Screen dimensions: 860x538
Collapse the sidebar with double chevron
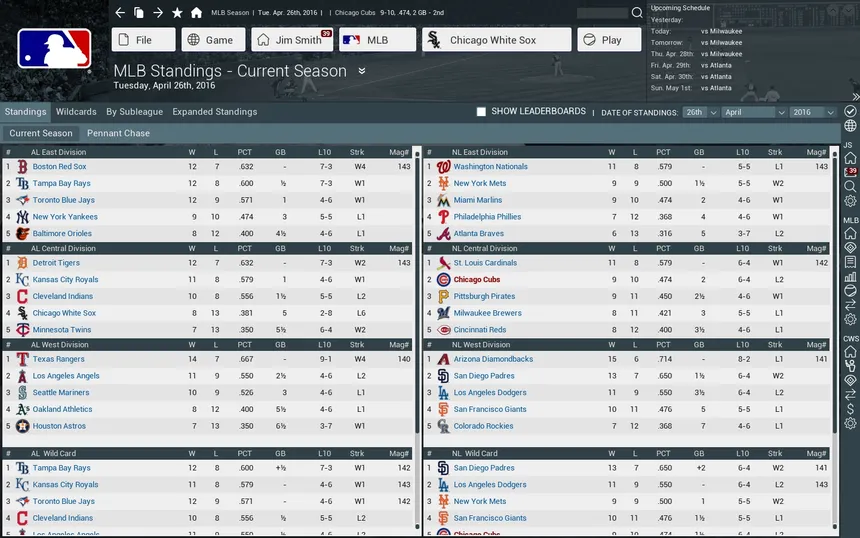855,97
